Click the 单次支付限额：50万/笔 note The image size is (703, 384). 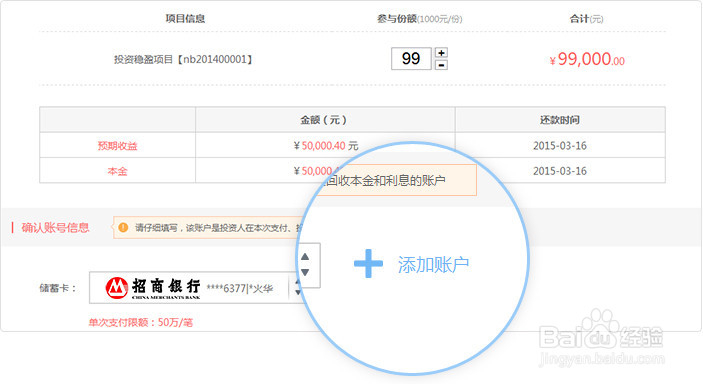click(140, 322)
